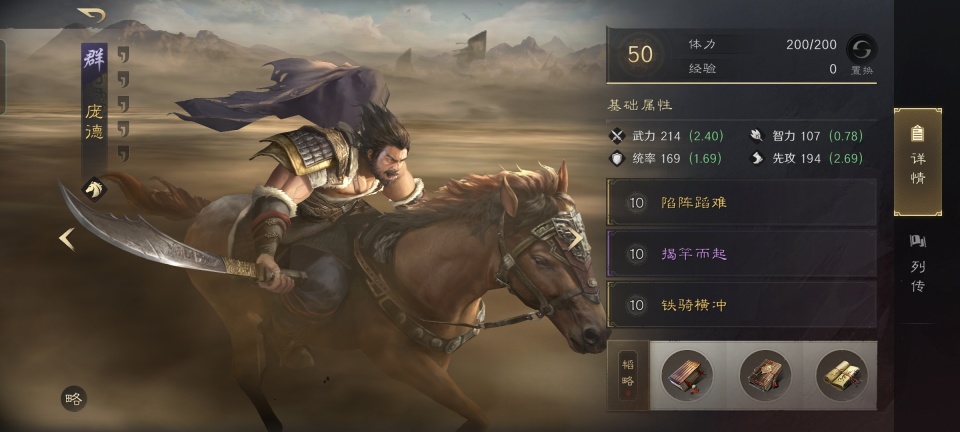
Task: Go to next general with right chevron
Action: (x=576, y=239)
